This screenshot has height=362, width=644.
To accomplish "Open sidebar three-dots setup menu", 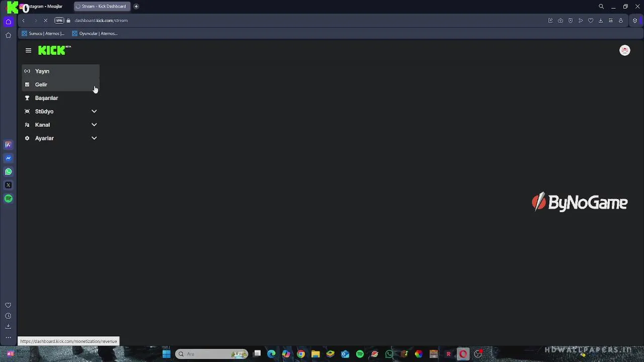I will point(8,337).
